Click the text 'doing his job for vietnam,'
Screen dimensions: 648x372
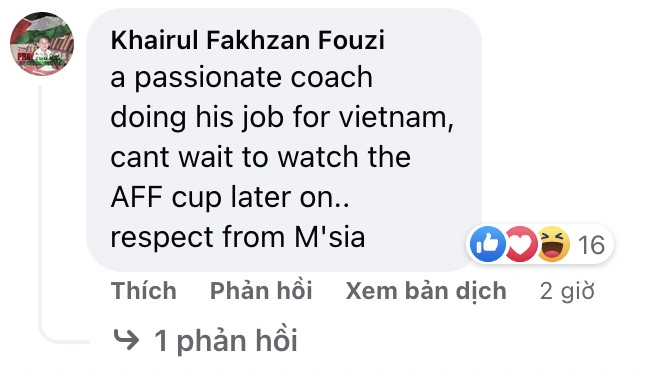[x=282, y=117]
